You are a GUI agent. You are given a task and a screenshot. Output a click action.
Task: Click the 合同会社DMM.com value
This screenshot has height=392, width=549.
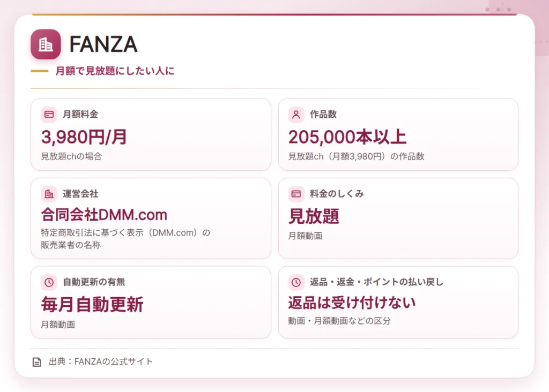pos(104,215)
